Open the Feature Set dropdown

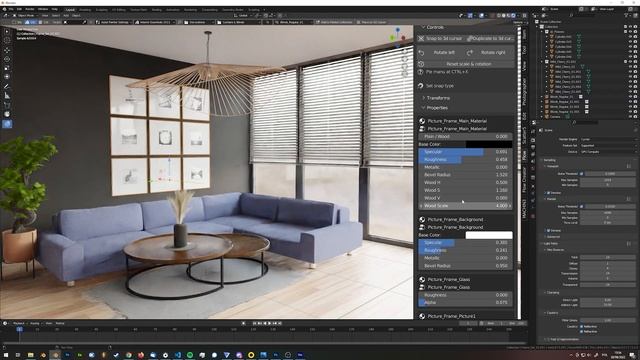click(608, 146)
